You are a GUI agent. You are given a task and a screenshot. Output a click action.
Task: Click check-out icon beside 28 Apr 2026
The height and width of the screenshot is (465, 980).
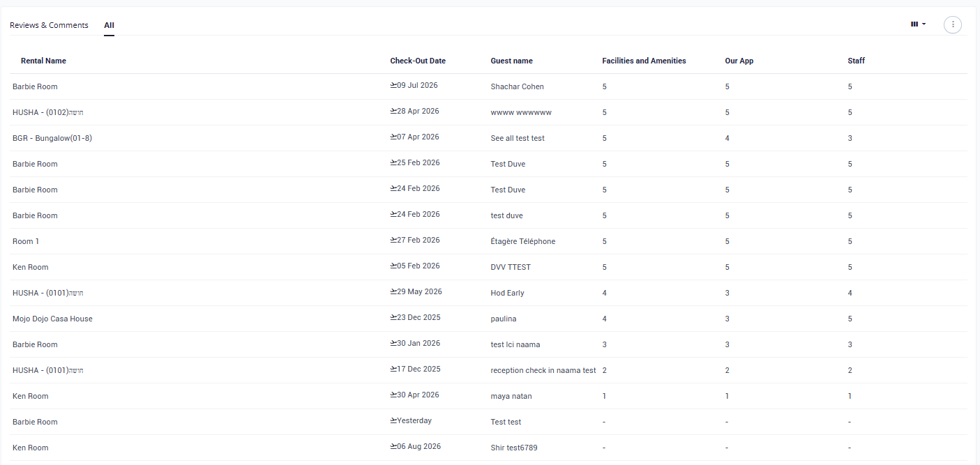point(393,111)
